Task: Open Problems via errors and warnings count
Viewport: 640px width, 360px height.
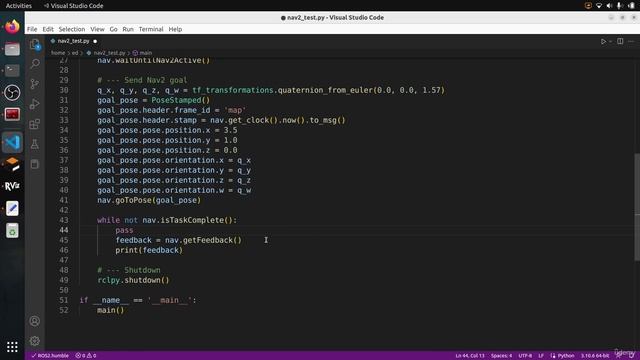Action: 86,356
